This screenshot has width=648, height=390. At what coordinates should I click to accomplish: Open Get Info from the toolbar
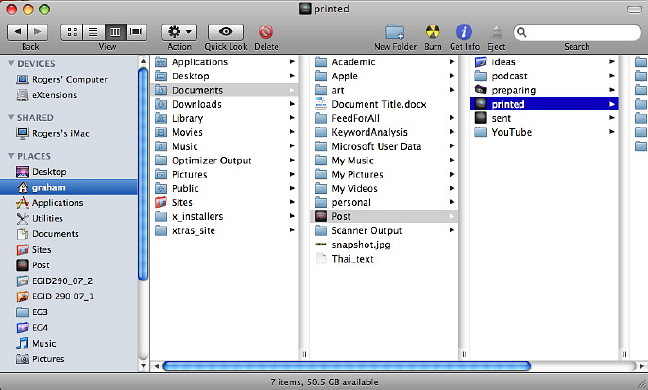coord(464,32)
